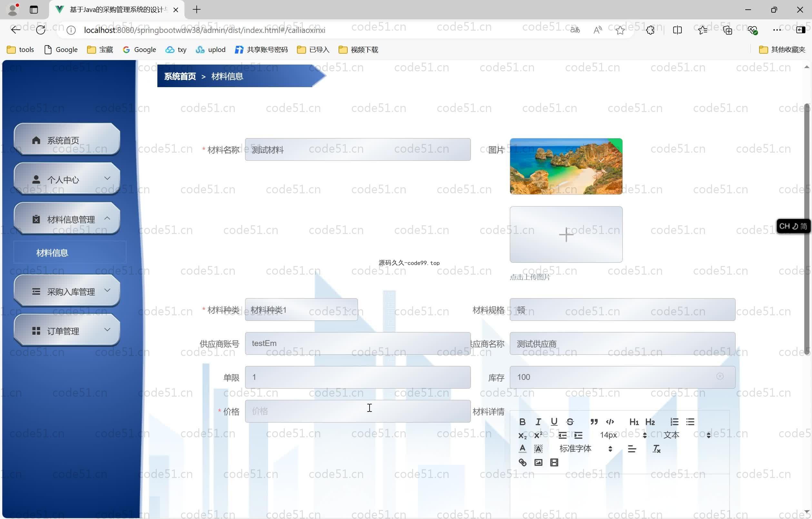Insert an unordered bullet list

tap(690, 422)
